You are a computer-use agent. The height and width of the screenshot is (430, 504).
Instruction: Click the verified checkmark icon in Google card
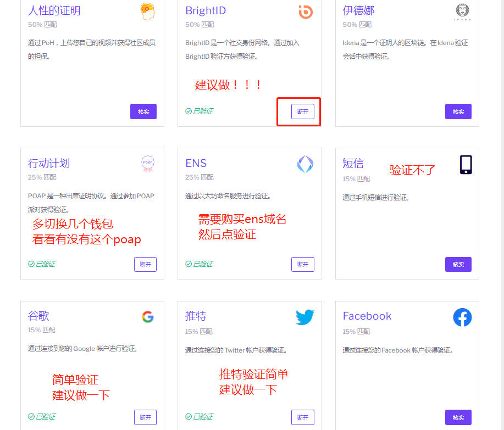coord(31,416)
